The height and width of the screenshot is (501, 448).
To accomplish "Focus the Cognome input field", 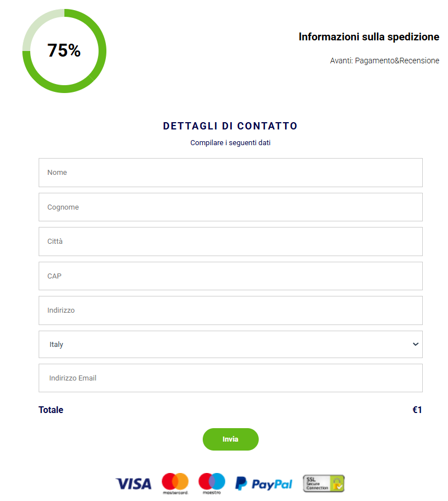I will (x=231, y=207).
